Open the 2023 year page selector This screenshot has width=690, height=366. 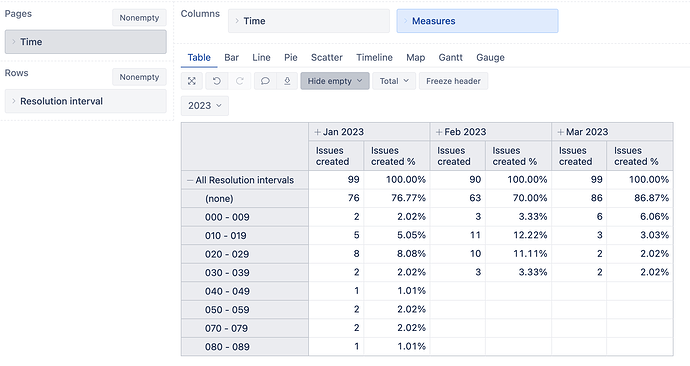pyautogui.click(x=205, y=106)
